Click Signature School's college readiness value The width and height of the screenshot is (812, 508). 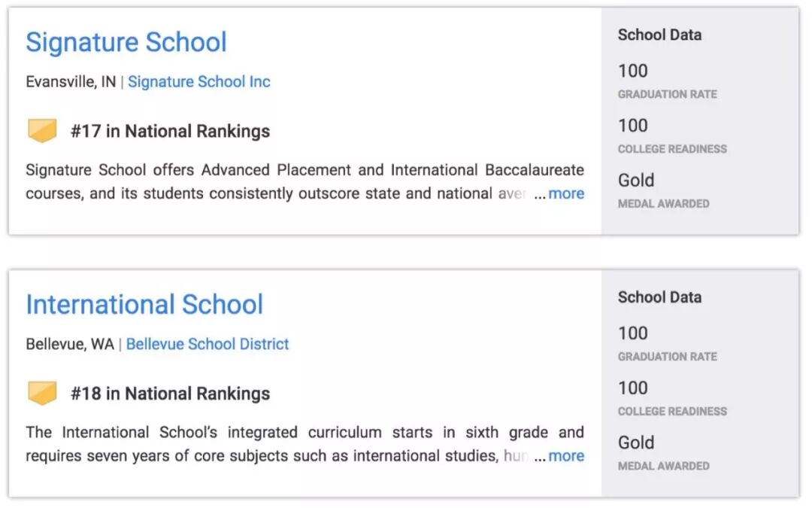click(x=632, y=126)
